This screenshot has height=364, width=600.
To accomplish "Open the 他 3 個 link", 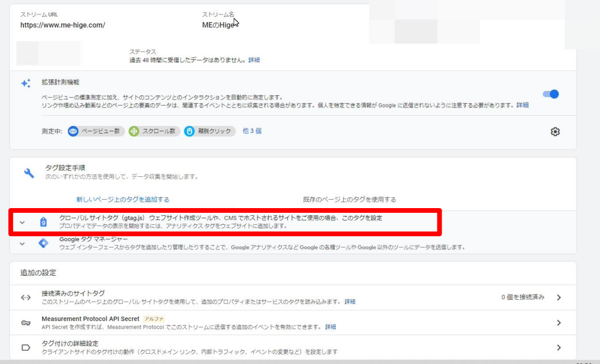I will 252,131.
